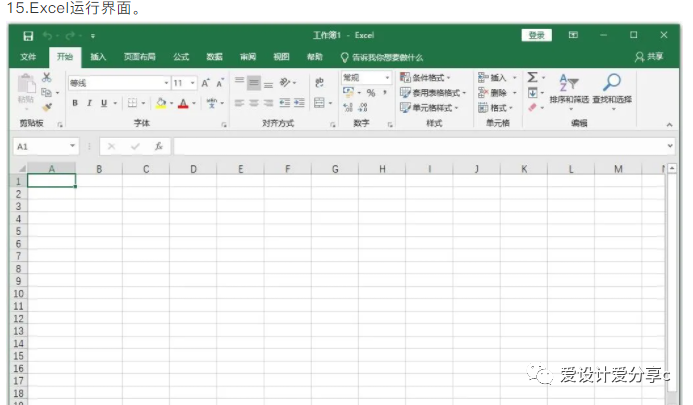Open Format as Table (套用表格格式) dropdown
This screenshot has width=693, height=405.
[x=433, y=93]
